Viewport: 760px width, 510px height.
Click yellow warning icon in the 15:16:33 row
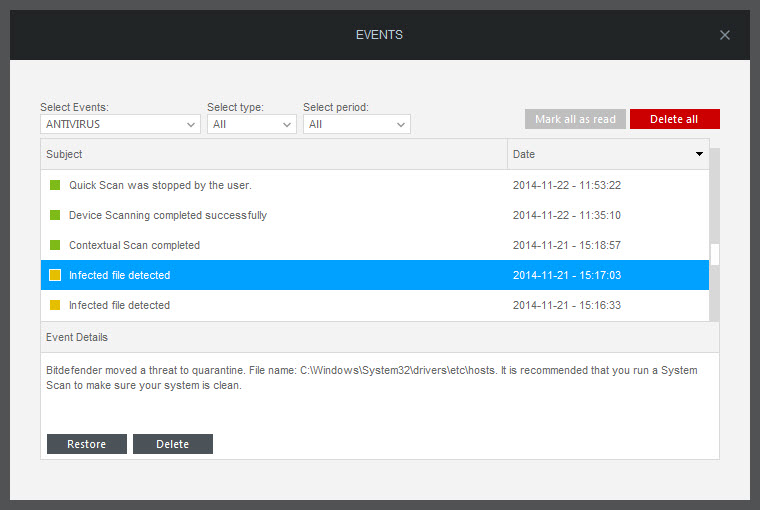pos(55,305)
